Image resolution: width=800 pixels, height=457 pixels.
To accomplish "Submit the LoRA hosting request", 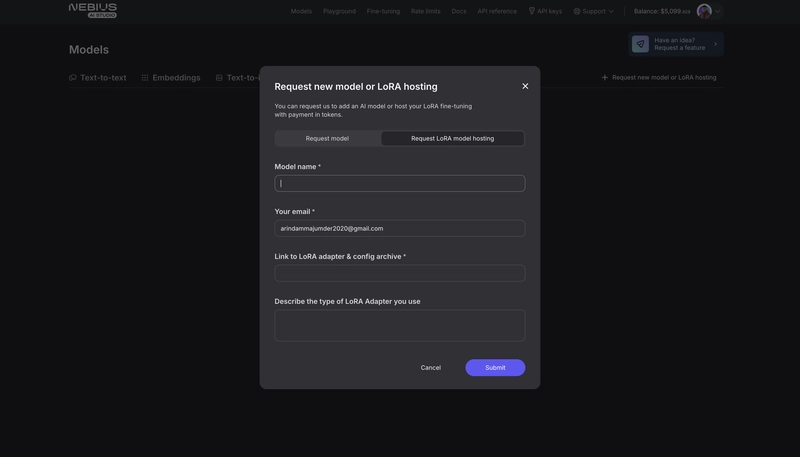I will (x=495, y=368).
